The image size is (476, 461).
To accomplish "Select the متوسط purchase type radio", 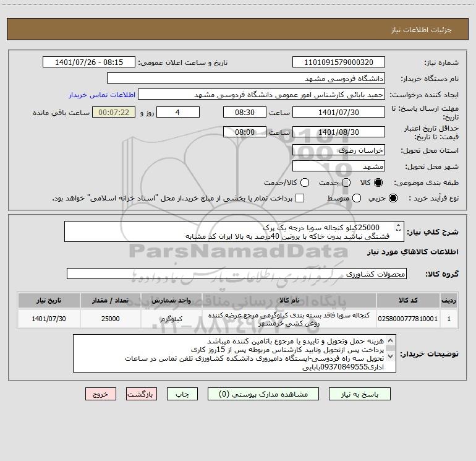I will (x=357, y=198).
